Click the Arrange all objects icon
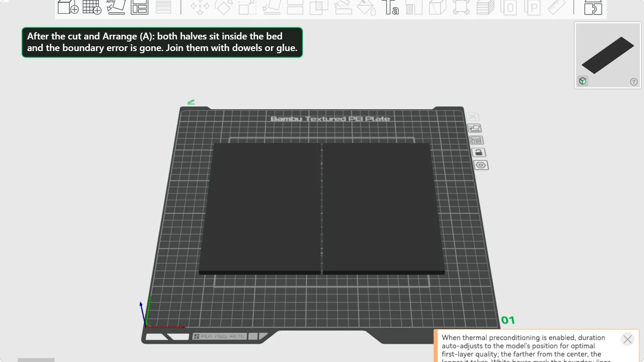Screen dimensions: 644x362 (140, 7)
